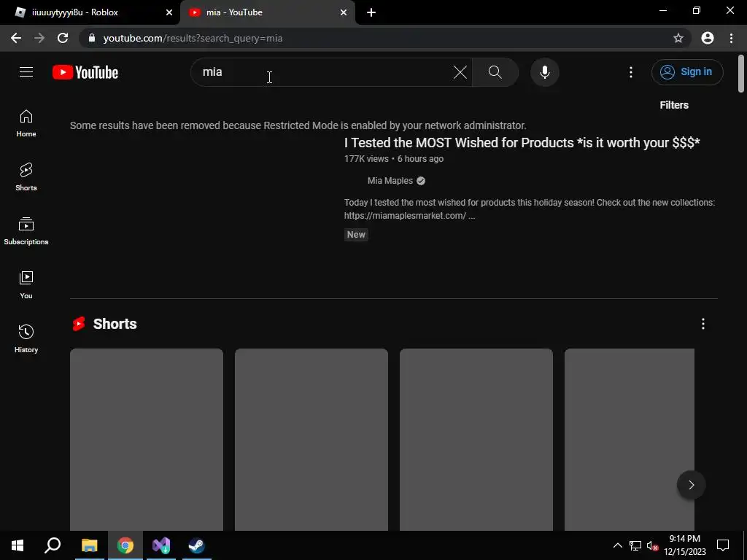Image resolution: width=747 pixels, height=560 pixels.
Task: Open File Explorer from taskbar
Action: pyautogui.click(x=89, y=545)
